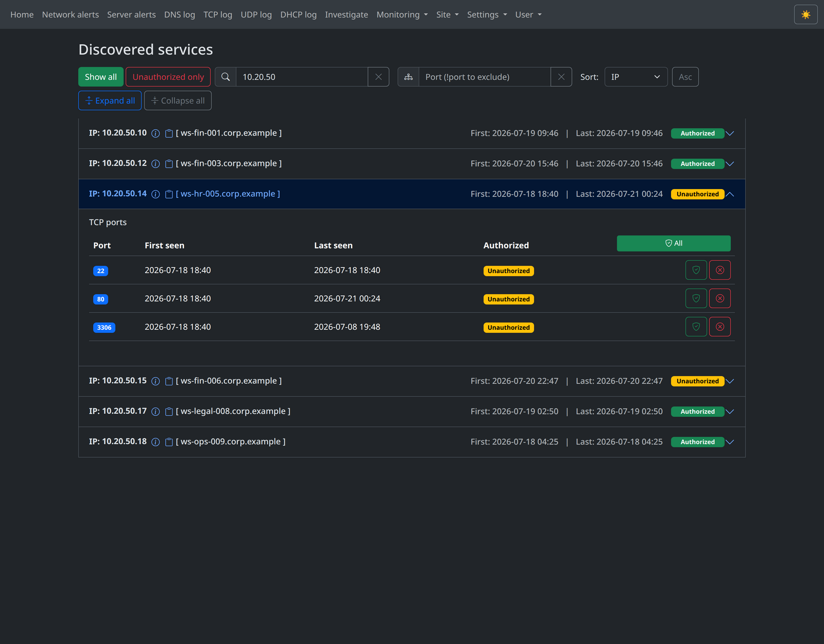Click port badge 3306
The width and height of the screenshot is (824, 644).
click(104, 328)
